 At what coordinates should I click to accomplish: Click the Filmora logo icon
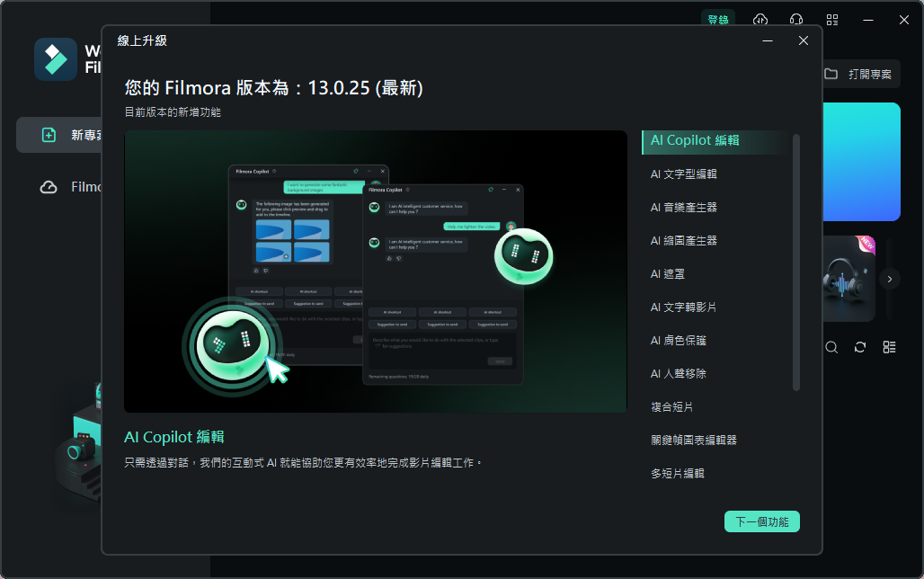click(x=56, y=59)
